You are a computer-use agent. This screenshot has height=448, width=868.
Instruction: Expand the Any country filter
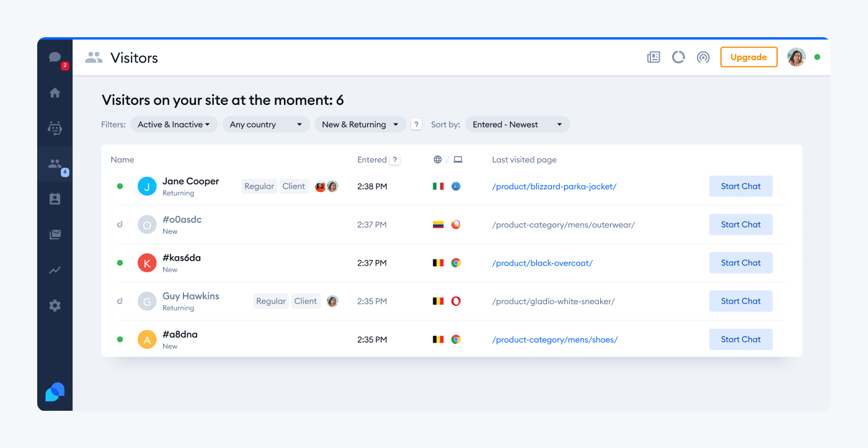point(266,124)
